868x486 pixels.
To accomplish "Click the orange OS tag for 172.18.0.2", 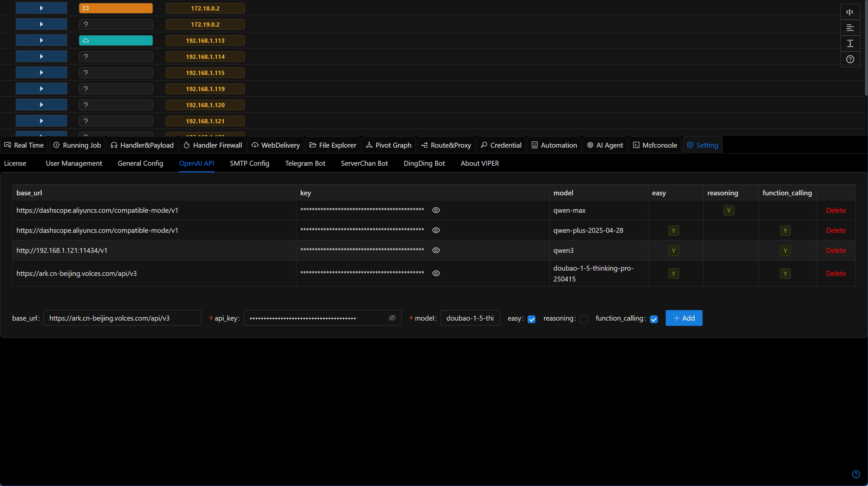I will click(116, 8).
